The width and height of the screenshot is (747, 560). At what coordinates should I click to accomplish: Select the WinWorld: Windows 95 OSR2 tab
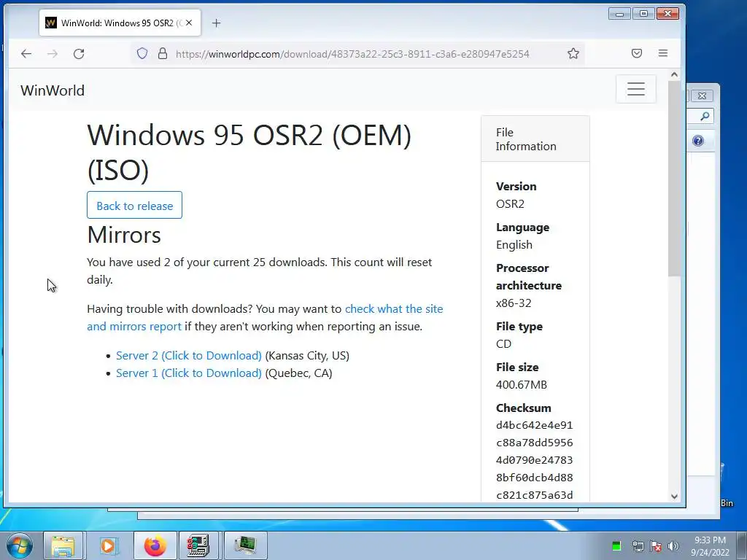click(x=120, y=23)
